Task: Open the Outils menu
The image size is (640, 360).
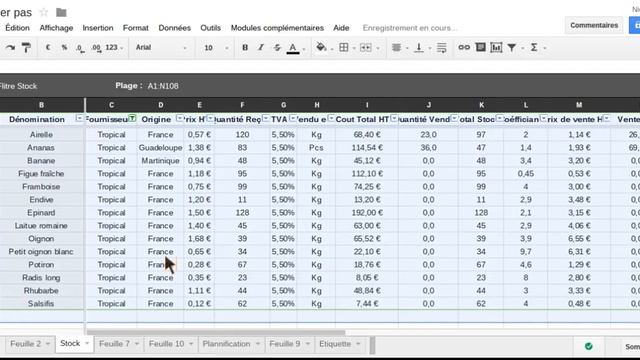Action: pyautogui.click(x=210, y=28)
